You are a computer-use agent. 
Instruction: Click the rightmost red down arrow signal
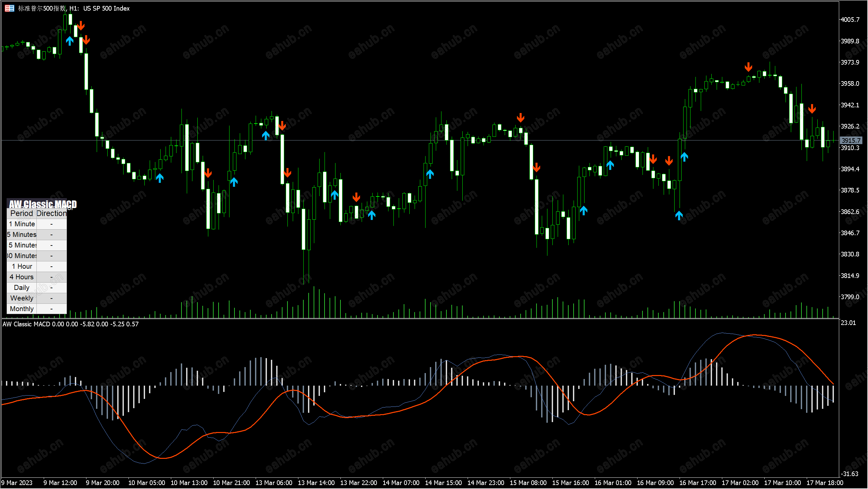click(x=812, y=109)
